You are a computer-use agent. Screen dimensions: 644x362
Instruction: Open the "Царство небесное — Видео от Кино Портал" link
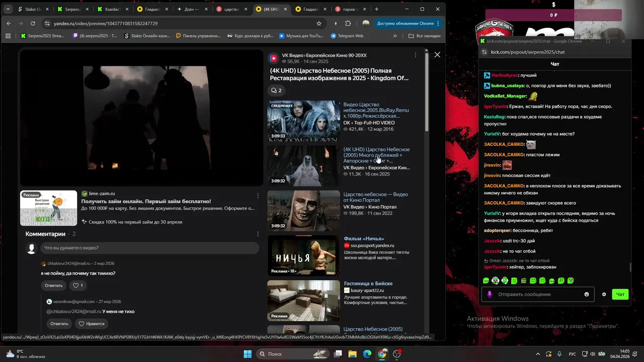[376, 197]
